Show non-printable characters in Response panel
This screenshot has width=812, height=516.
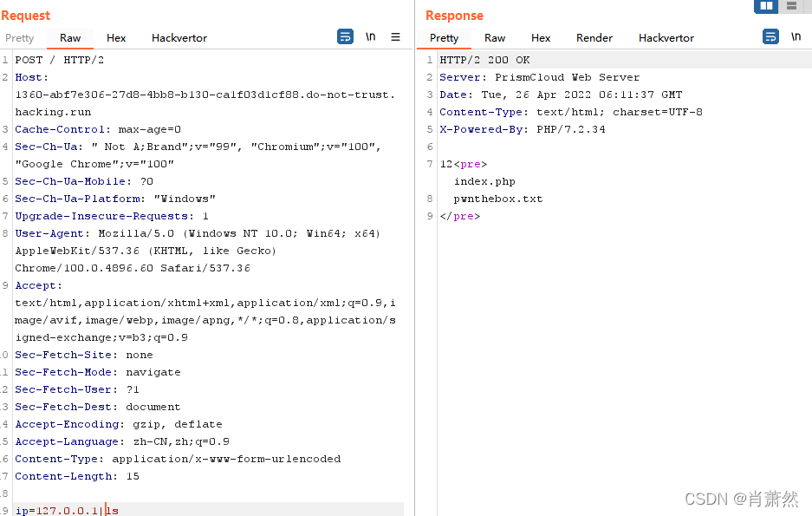coord(796,36)
